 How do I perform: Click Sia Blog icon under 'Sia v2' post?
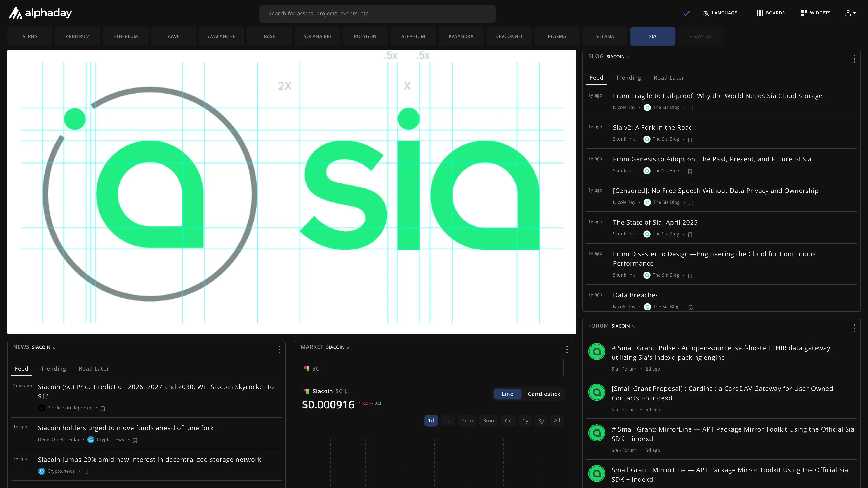[x=647, y=139]
